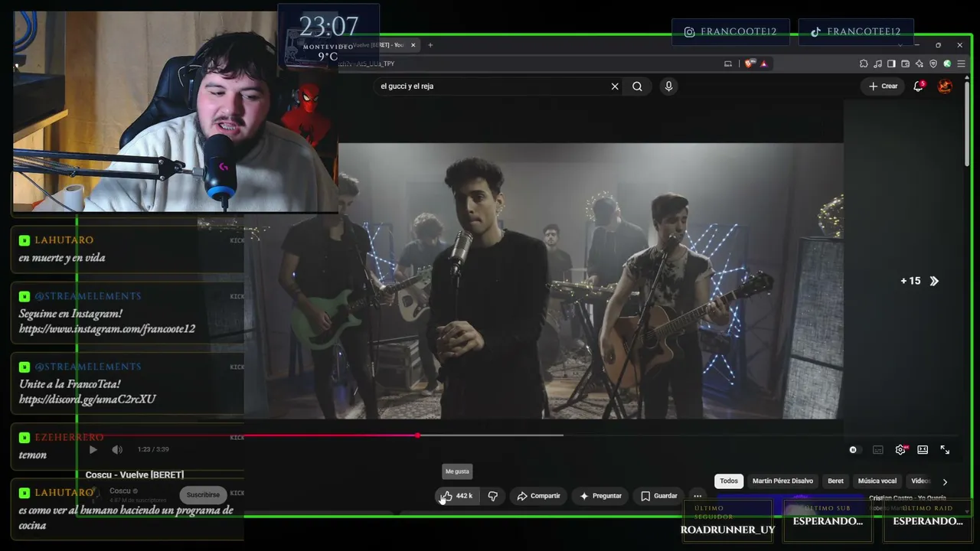
Task: Toggle the Brave sidebar panel
Action: click(x=891, y=64)
